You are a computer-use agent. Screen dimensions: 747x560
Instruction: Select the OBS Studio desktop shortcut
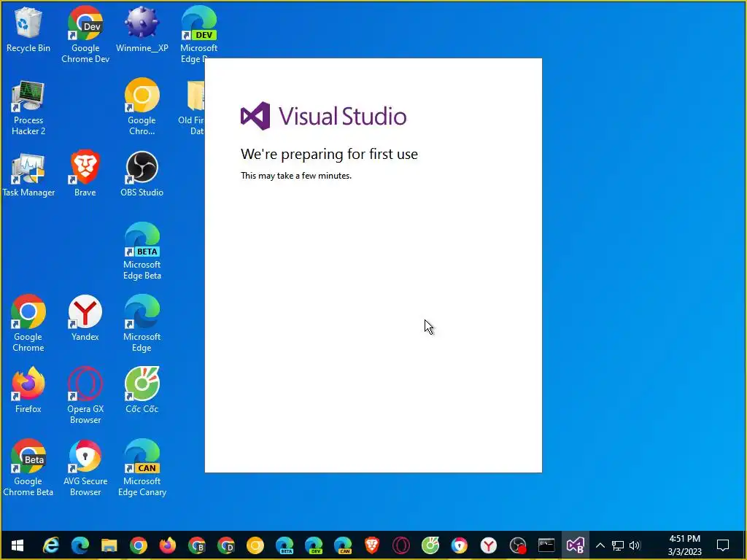[x=142, y=174]
